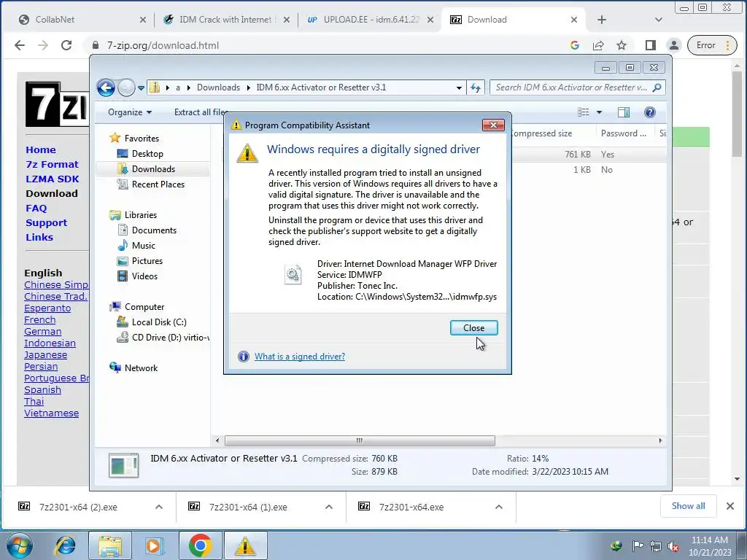The image size is (747, 560).
Task: Open Vietnamese language link
Action: (x=52, y=413)
